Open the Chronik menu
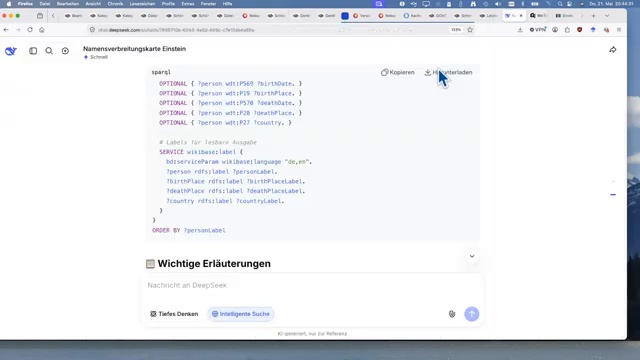This screenshot has width=640, height=360. point(115,4)
